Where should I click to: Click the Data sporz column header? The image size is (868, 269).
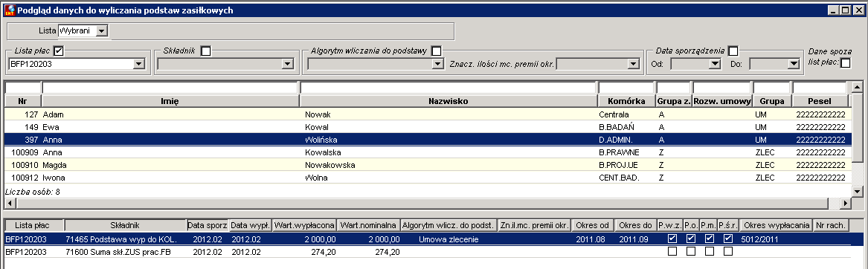pos(207,225)
